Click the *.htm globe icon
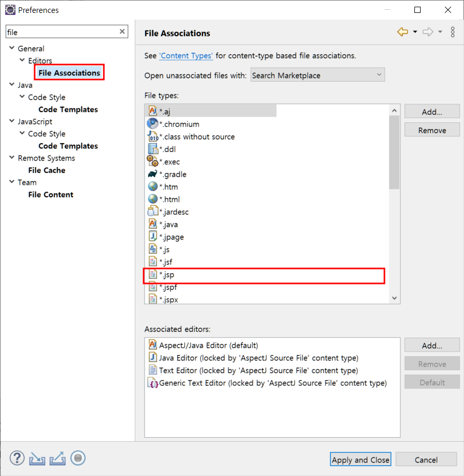This screenshot has height=476, width=464. 153,186
